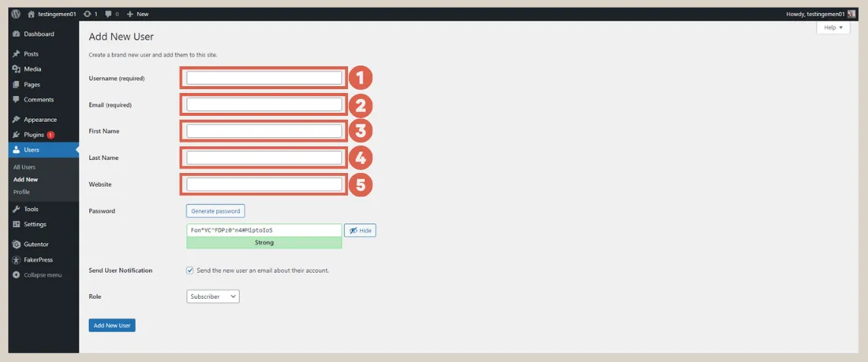Click the Collapse menu label
This screenshot has width=868, height=362.
[x=43, y=275]
